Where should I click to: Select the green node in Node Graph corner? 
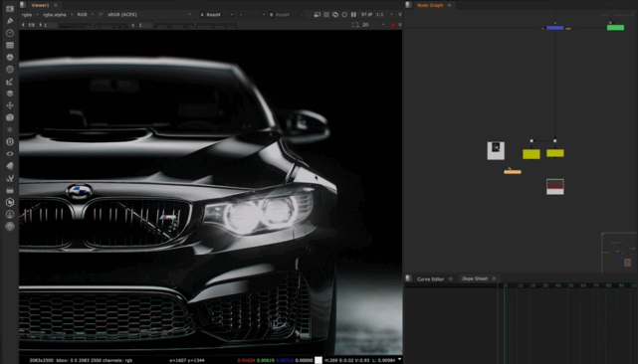click(x=615, y=27)
